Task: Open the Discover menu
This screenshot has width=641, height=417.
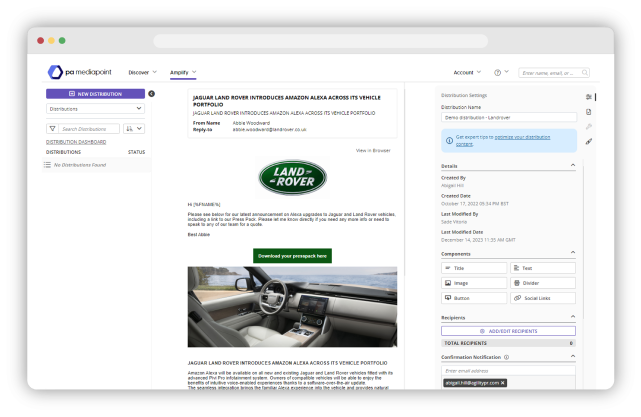Action: [x=142, y=72]
